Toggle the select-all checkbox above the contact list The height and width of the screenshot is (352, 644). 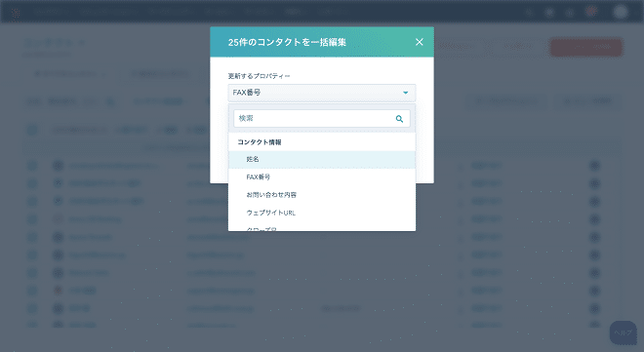pyautogui.click(x=32, y=130)
